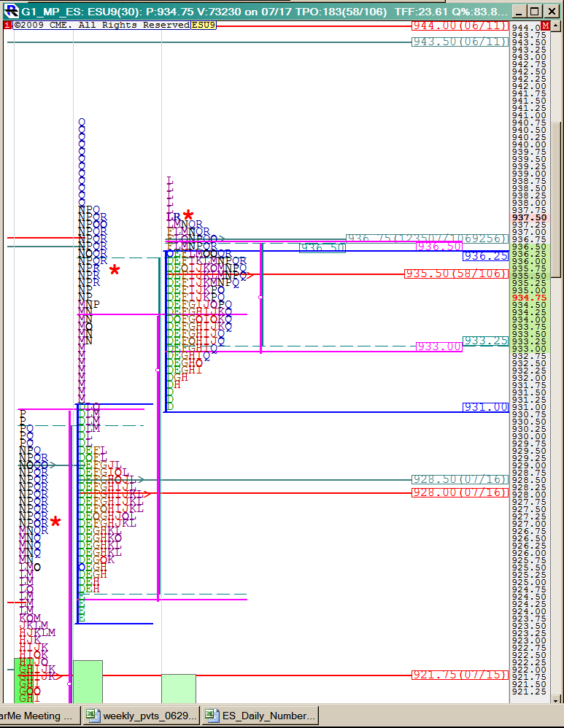Select the red 935.50(58/106) price line label
Screen dimensions: 564x728
[456, 274]
